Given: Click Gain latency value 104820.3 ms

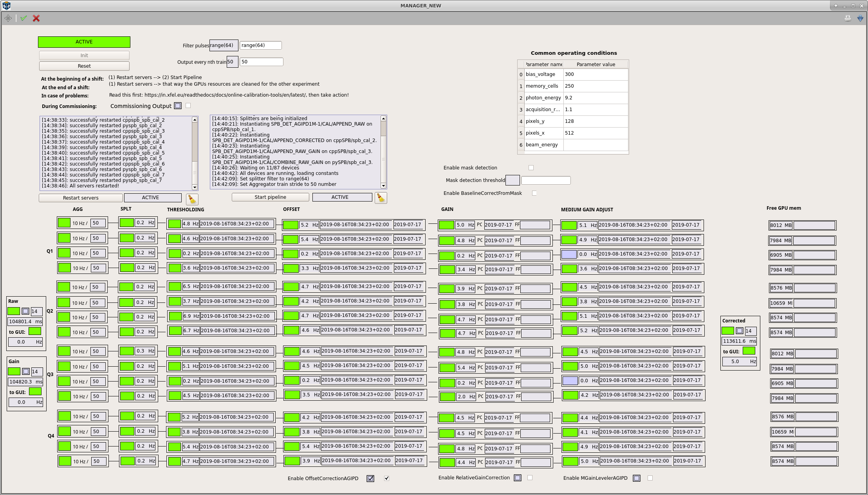Looking at the screenshot, I should click(26, 382).
